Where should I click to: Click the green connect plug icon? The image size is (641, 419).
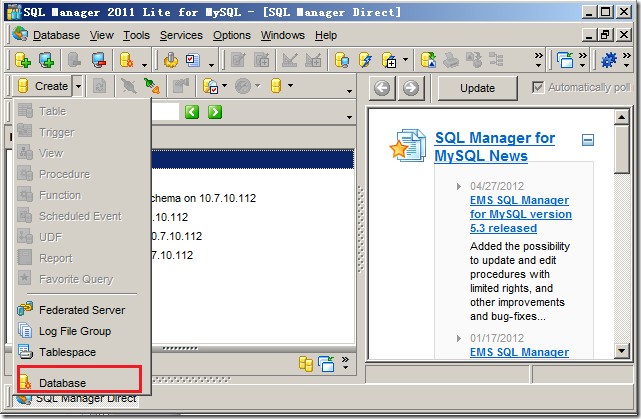pos(151,86)
